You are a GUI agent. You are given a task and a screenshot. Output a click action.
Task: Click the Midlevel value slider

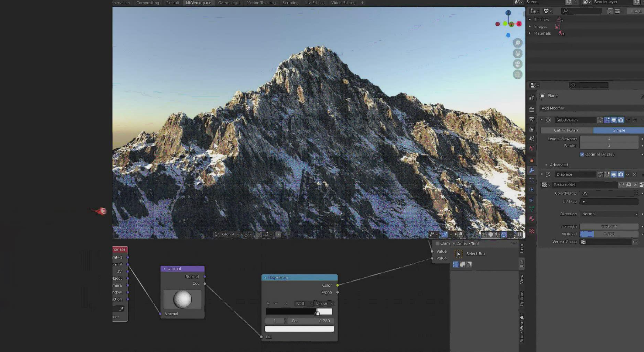tap(609, 234)
